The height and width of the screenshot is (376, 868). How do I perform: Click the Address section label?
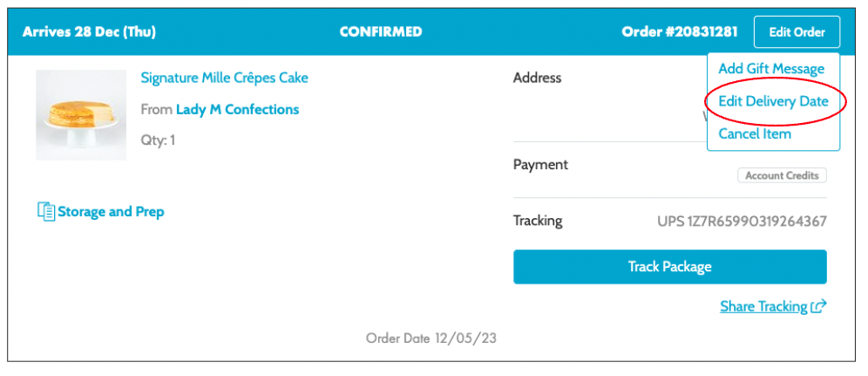pyautogui.click(x=537, y=78)
